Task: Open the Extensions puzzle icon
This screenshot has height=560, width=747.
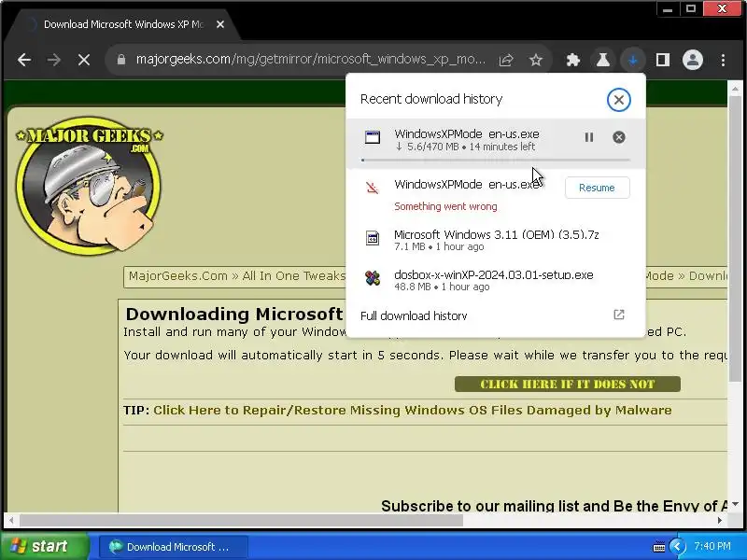Action: [573, 60]
